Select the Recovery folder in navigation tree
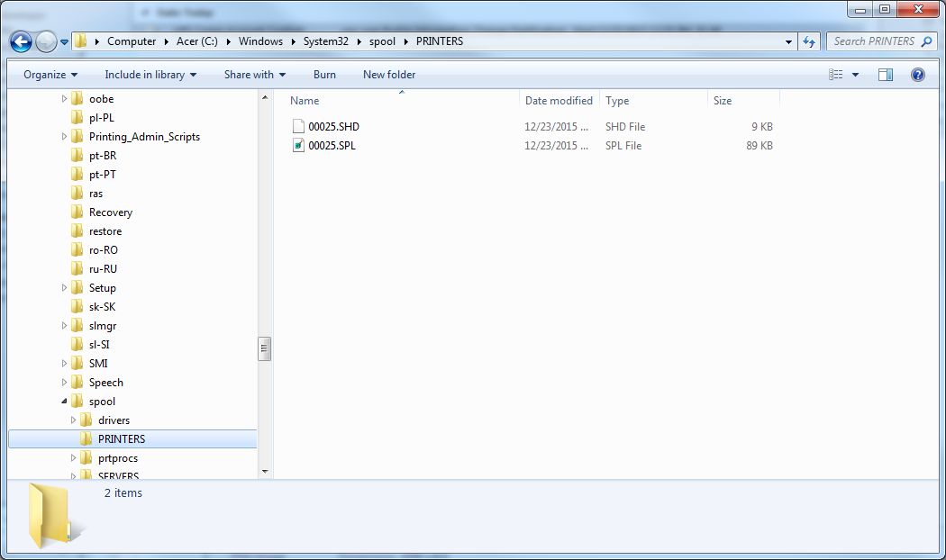This screenshot has height=560, width=946. coord(110,212)
